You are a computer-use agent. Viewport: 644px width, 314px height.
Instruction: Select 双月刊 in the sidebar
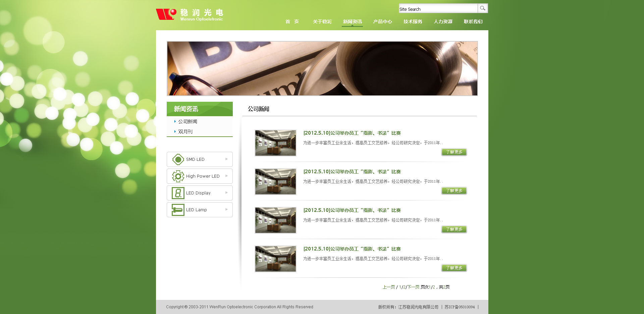pos(185,132)
